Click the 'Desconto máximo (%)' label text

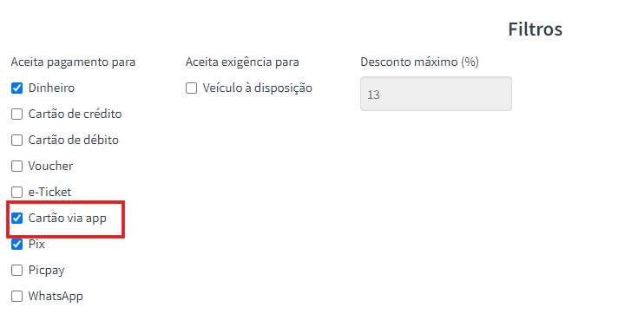pyautogui.click(x=419, y=62)
